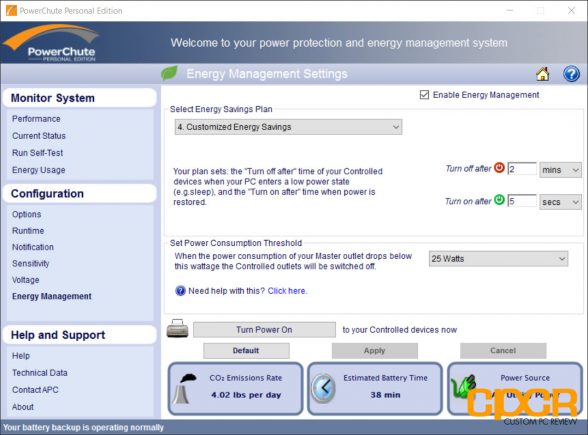The width and height of the screenshot is (588, 435).
Task: Click the green Turn on after power icon
Action: (x=499, y=200)
